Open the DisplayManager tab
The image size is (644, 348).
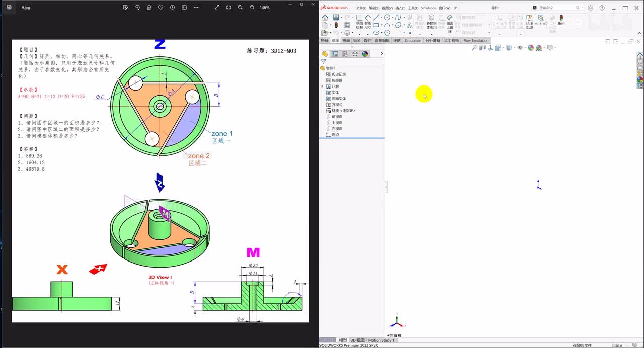pos(365,54)
